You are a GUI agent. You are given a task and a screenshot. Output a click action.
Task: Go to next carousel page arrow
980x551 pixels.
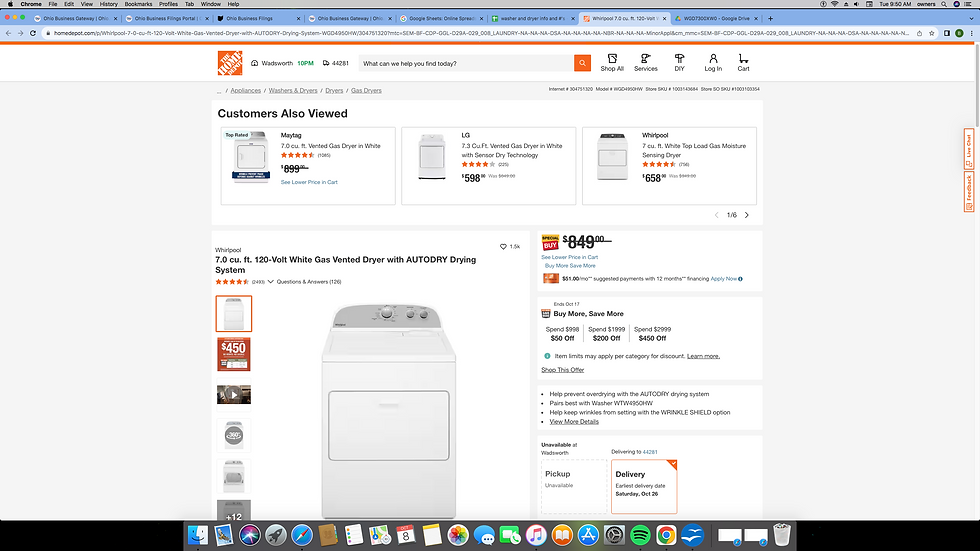coord(747,215)
